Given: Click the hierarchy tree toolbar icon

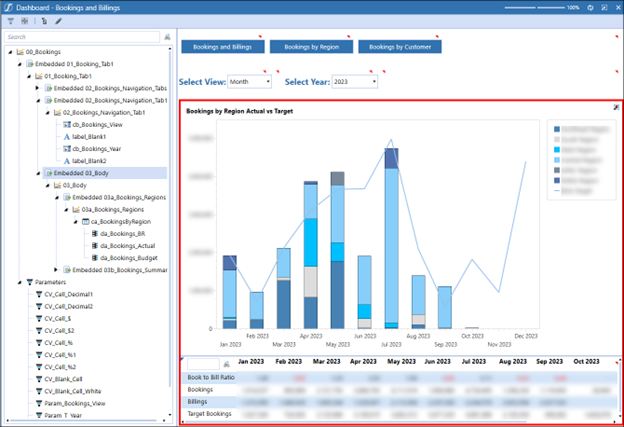Looking at the screenshot, I should point(44,21).
